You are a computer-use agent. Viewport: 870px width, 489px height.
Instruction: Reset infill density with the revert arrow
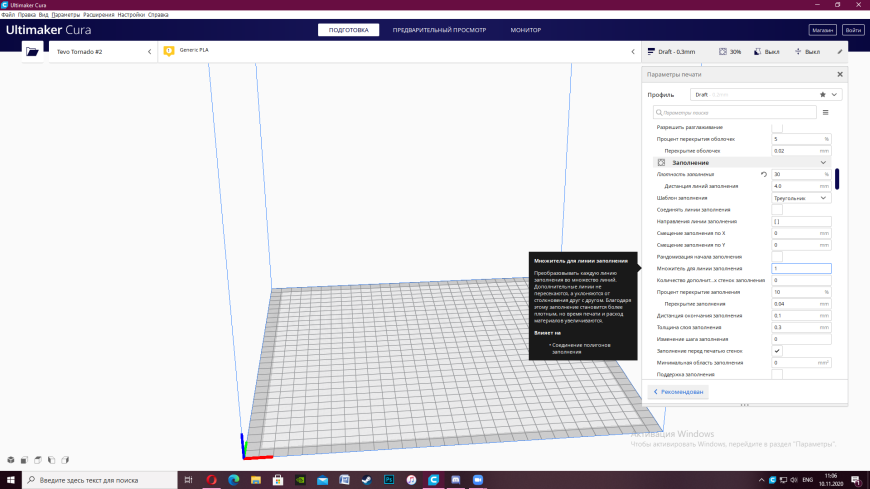(764, 174)
